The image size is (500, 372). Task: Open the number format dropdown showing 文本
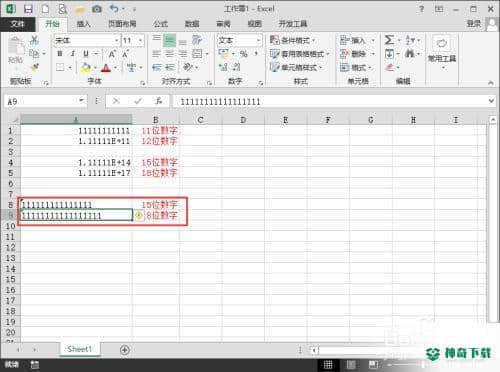tap(258, 40)
